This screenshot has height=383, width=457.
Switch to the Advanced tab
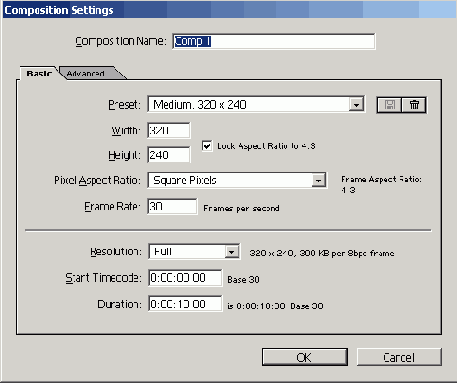[86, 73]
